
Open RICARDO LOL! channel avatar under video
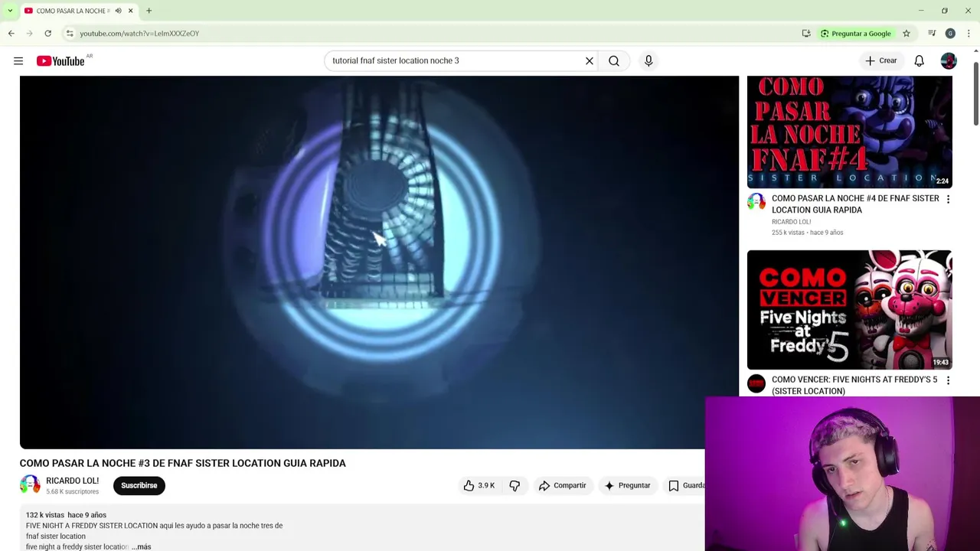(30, 484)
